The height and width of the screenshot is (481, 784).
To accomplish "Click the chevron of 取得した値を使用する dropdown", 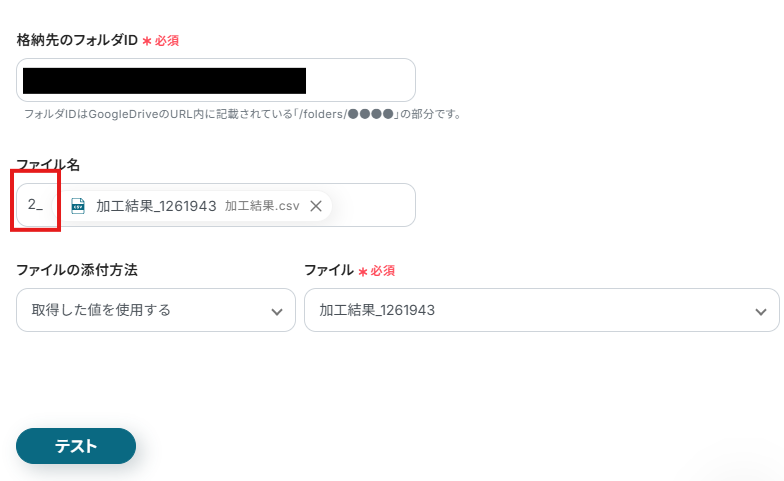I will pos(277,311).
